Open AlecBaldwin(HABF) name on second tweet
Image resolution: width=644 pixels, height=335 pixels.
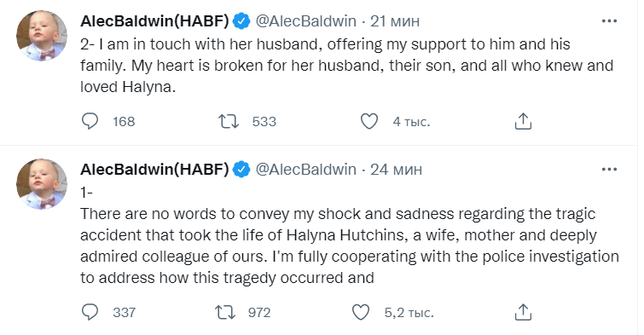(x=154, y=169)
